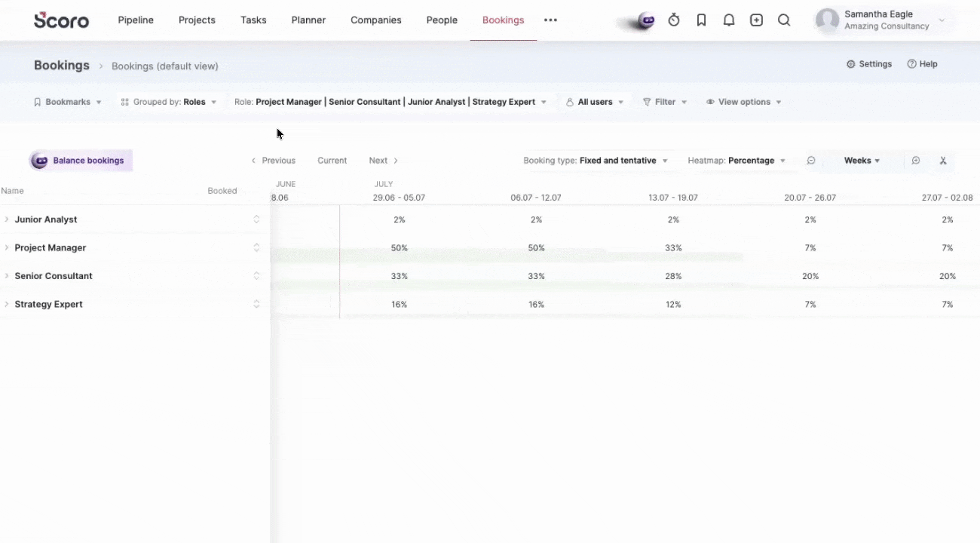The image size is (980, 543).
Task: Expand the Junior Analyst row
Action: click(x=7, y=219)
